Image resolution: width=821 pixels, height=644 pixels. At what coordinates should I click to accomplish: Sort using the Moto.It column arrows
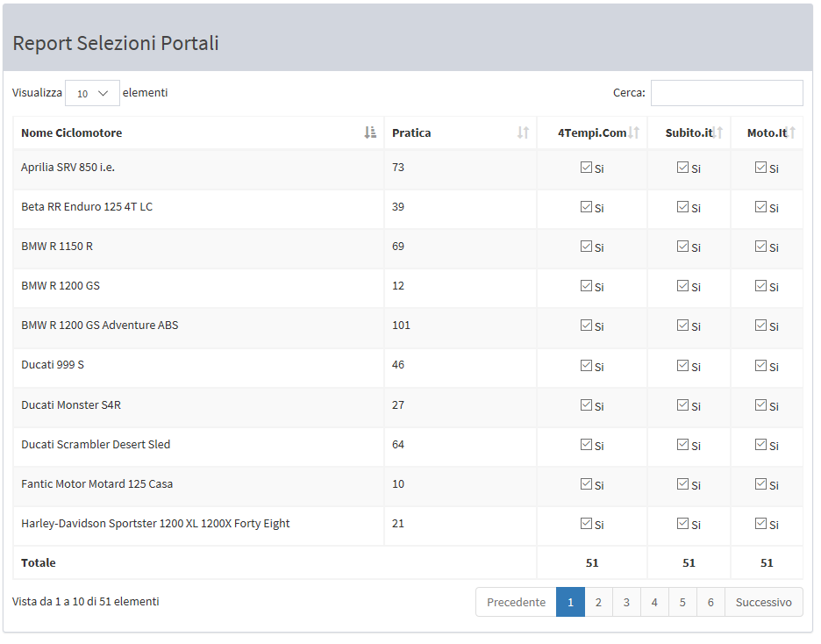click(792, 132)
